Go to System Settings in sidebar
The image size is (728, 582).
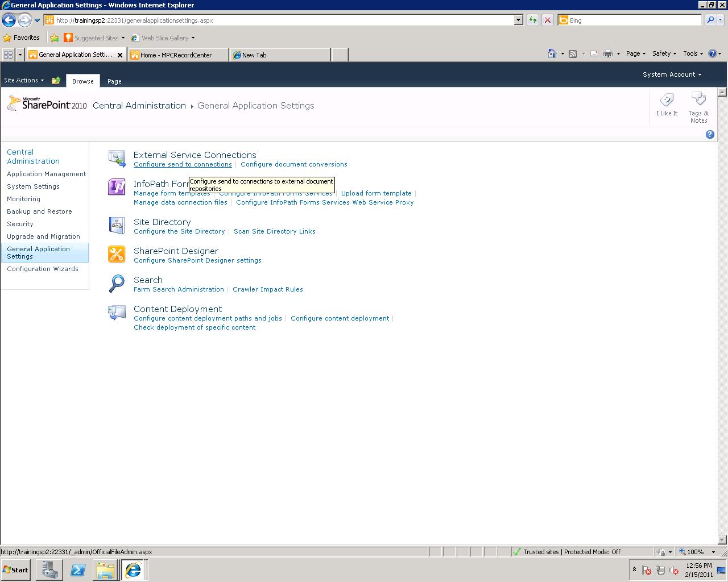(33, 186)
